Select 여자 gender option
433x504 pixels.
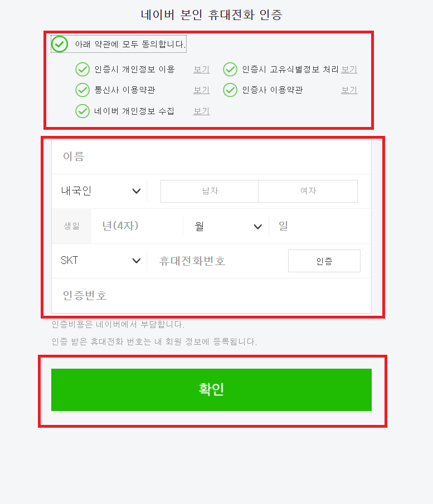pos(308,191)
